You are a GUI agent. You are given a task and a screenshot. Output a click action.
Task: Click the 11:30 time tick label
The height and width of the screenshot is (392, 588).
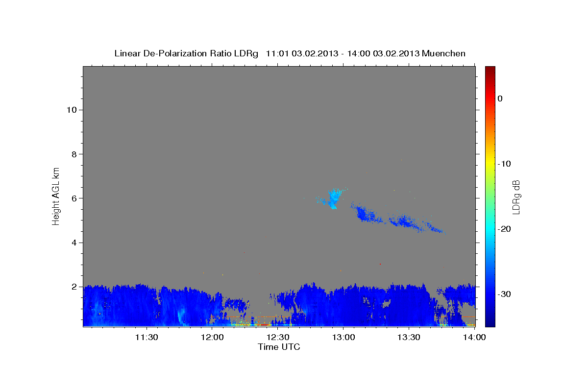[146, 337]
